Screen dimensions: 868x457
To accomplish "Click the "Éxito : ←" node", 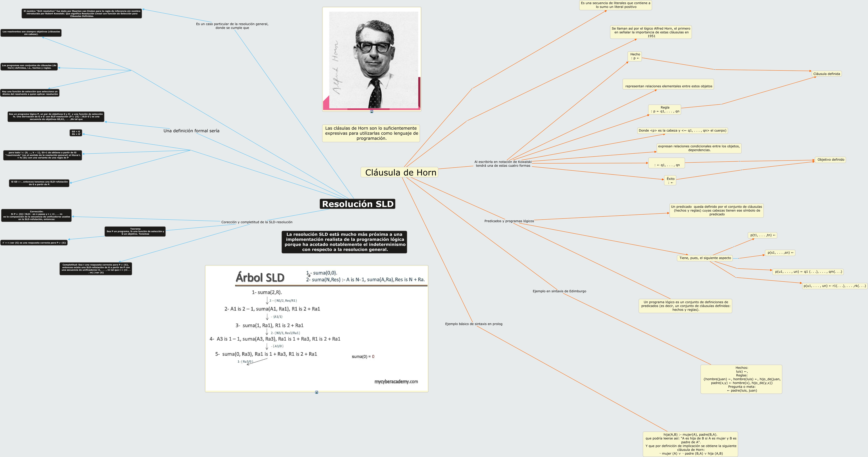I will (x=670, y=180).
